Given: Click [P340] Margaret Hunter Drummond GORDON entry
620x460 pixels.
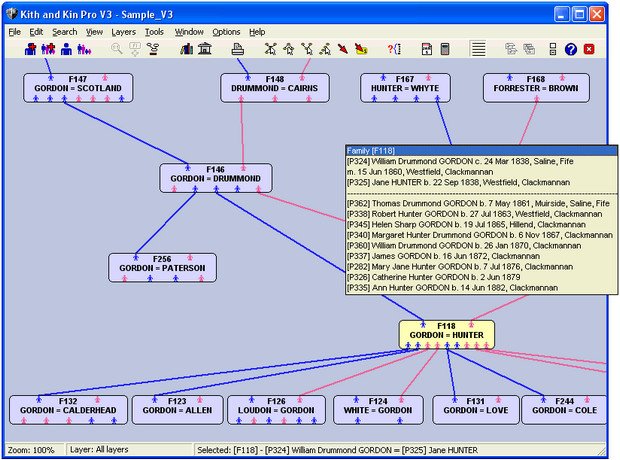Looking at the screenshot, I should coord(480,235).
